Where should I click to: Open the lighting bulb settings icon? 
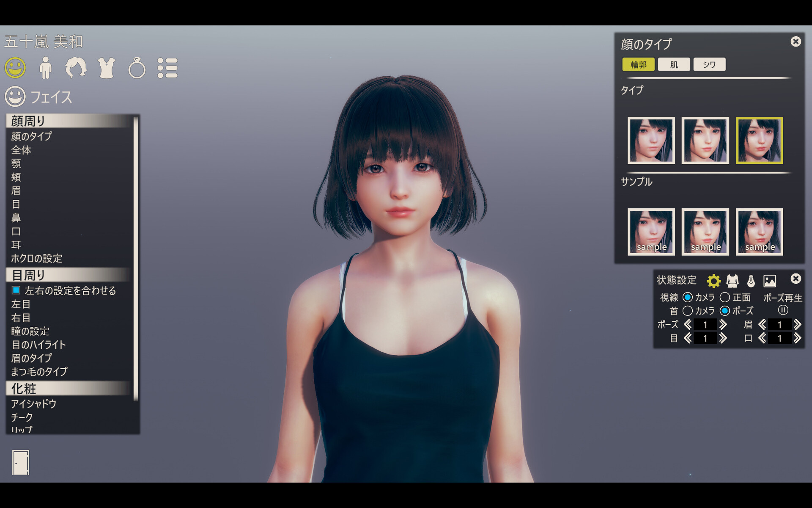pos(751,281)
